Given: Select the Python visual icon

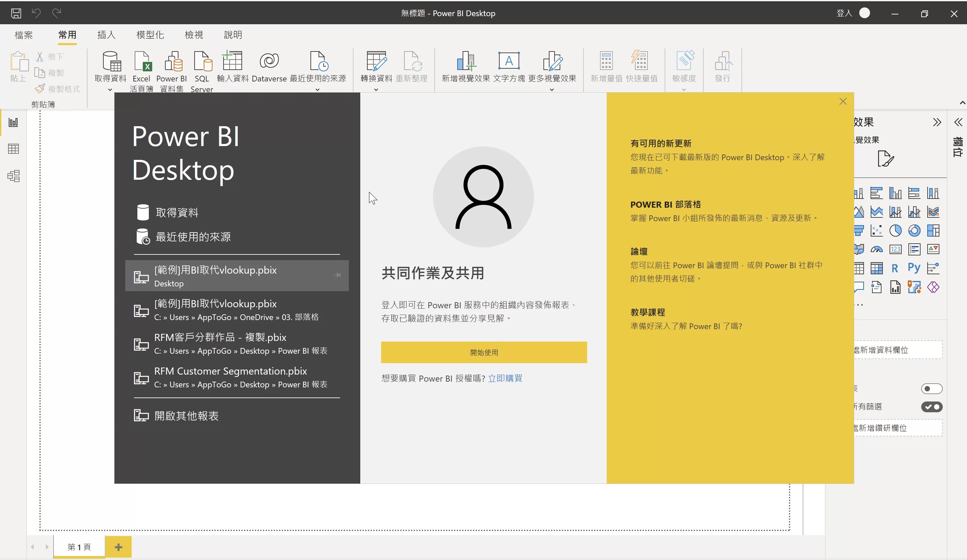Looking at the screenshot, I should (x=914, y=268).
